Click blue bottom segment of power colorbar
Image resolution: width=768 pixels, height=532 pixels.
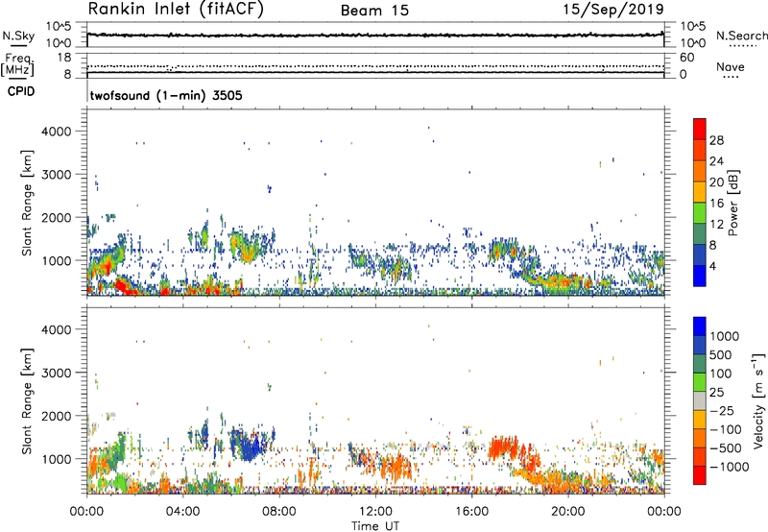pyautogui.click(x=700, y=276)
